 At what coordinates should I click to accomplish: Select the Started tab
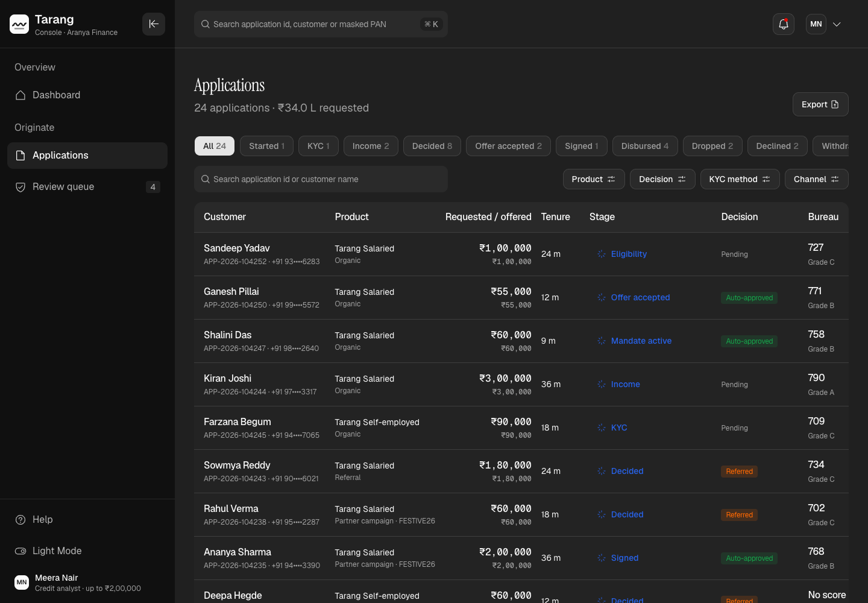tap(266, 146)
